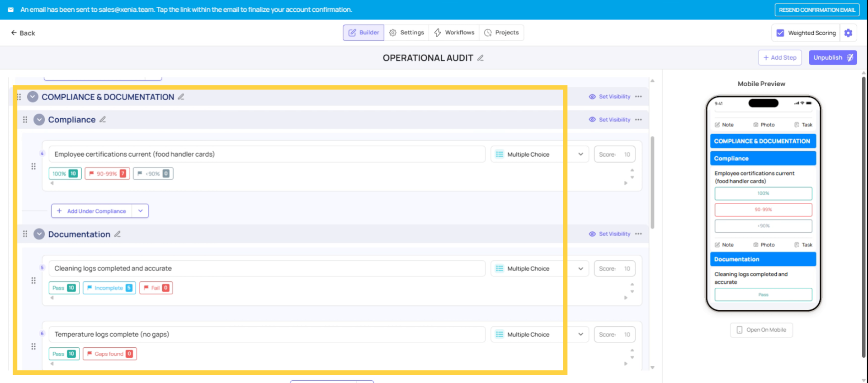
Task: Go back using the Back arrow
Action: pos(23,33)
